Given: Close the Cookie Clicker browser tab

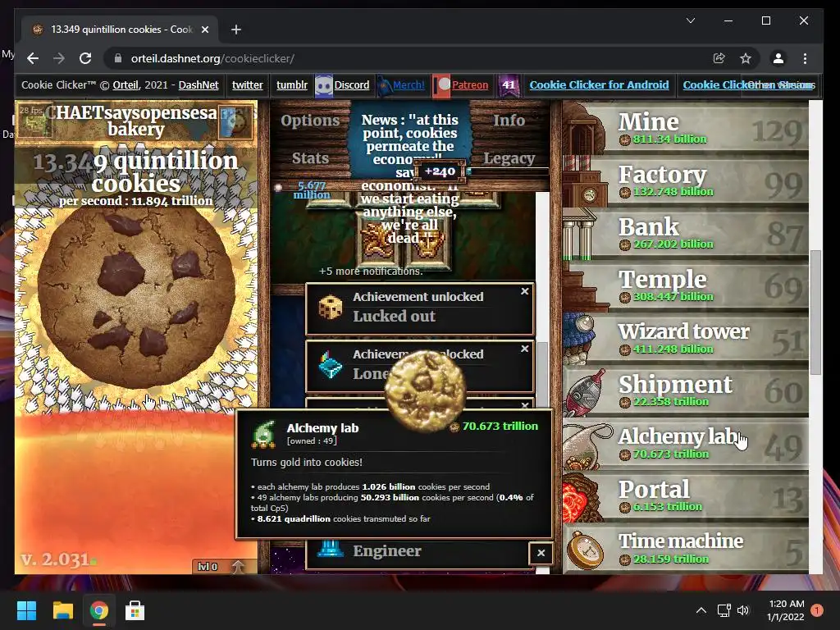Looking at the screenshot, I should point(204,30).
